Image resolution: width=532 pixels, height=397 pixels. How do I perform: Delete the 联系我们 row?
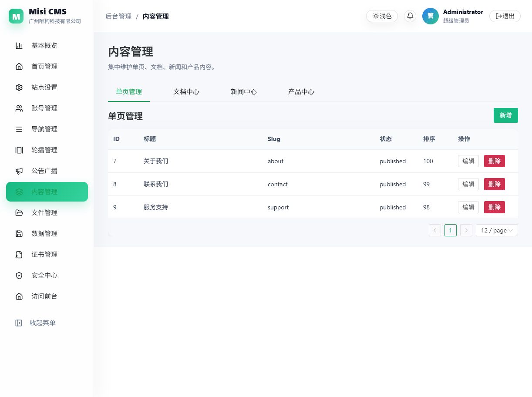click(495, 184)
